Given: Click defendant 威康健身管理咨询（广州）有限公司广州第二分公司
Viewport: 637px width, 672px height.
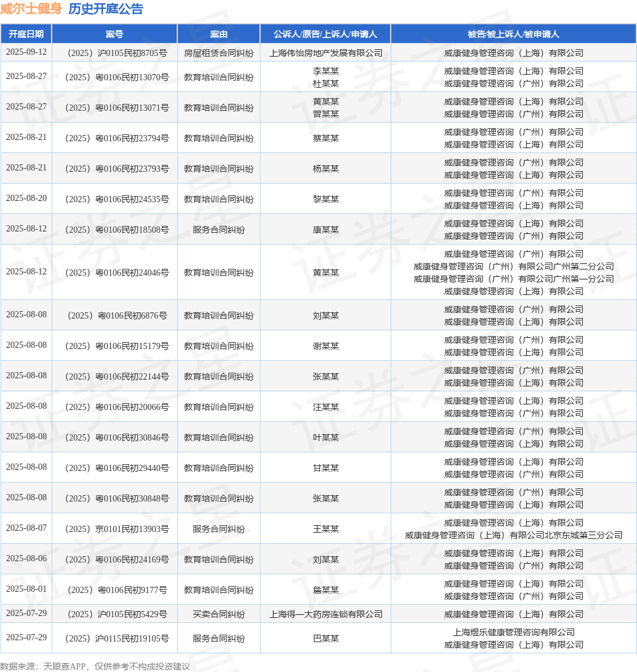Looking at the screenshot, I should coord(513,266).
